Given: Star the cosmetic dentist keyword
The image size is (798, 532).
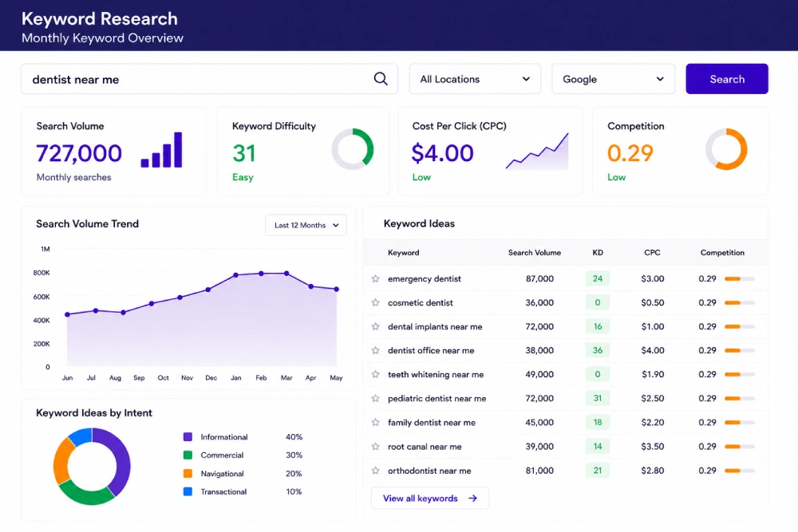Looking at the screenshot, I should 376,302.
